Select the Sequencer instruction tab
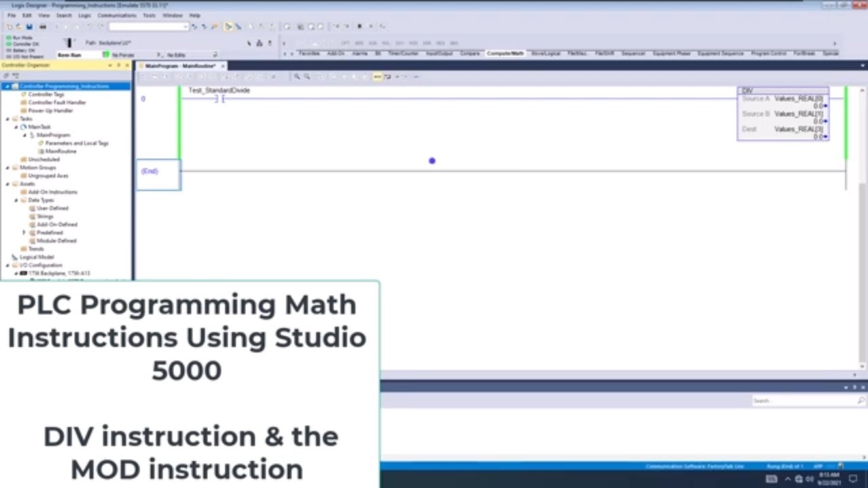Viewport: 868px width, 488px height. [x=633, y=53]
